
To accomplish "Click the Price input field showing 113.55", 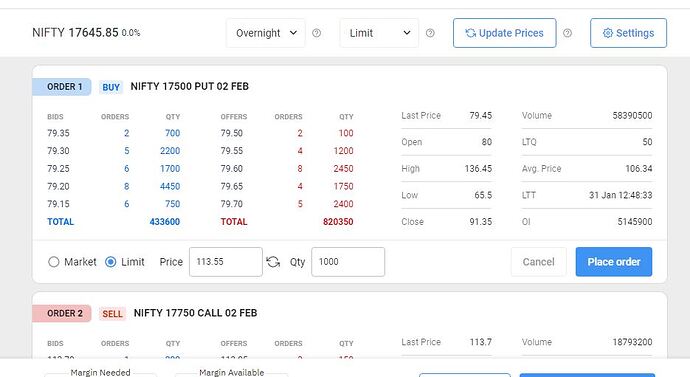I will click(226, 262).
